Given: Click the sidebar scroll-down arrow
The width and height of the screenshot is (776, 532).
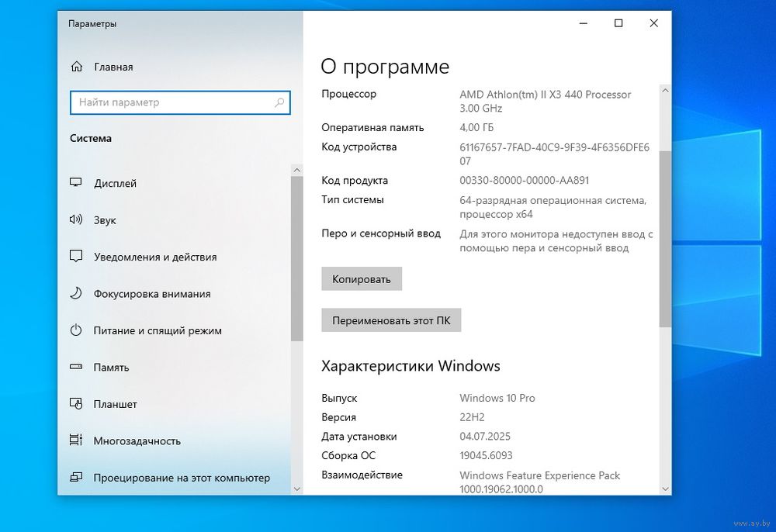Looking at the screenshot, I should pos(297,489).
